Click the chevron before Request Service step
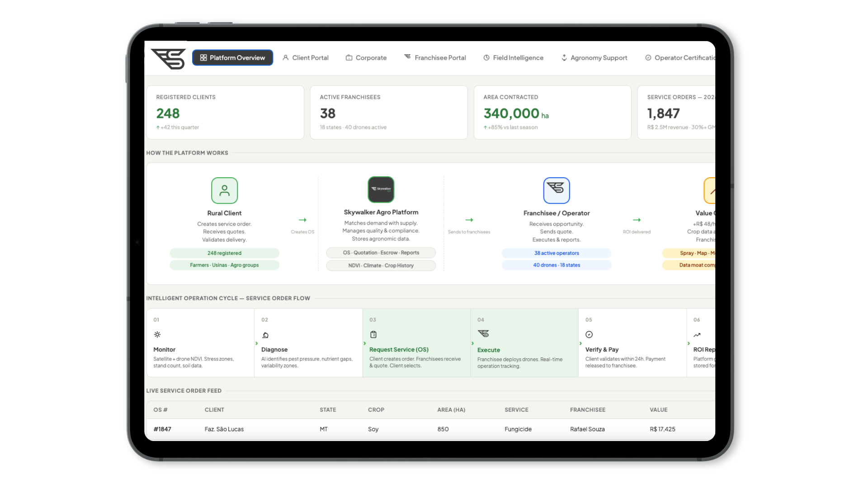The image size is (868, 488). [364, 343]
